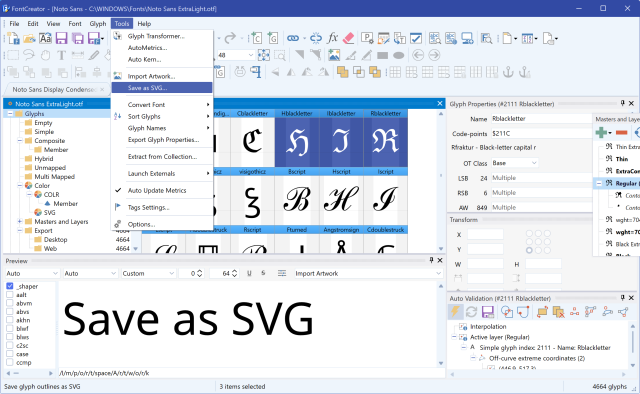Close the Noto Sans Display Condensed tab
The height and width of the screenshot is (394, 640).
[102, 89]
